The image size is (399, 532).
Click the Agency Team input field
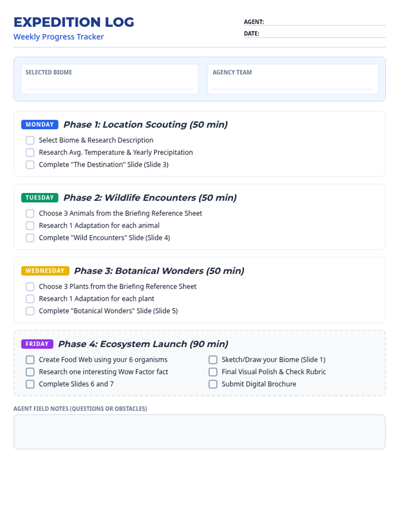[293, 84]
